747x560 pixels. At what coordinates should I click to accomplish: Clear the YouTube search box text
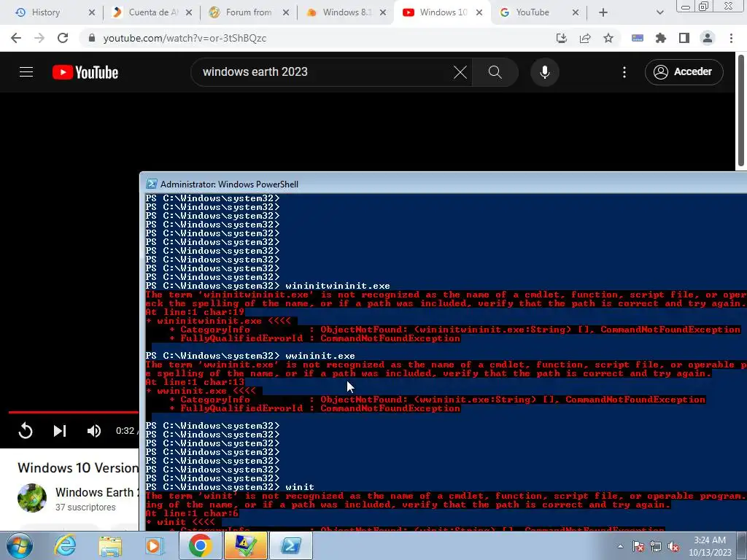click(460, 72)
